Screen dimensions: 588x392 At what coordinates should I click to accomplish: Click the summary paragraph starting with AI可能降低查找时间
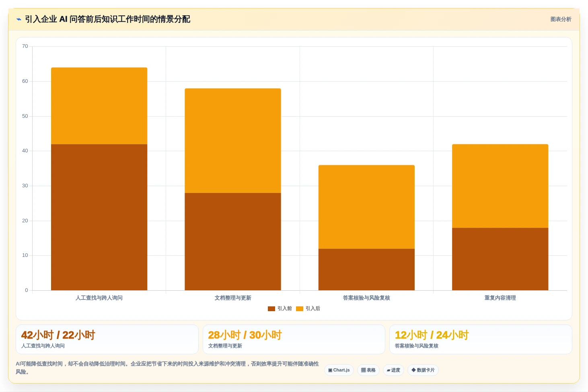(x=167, y=368)
